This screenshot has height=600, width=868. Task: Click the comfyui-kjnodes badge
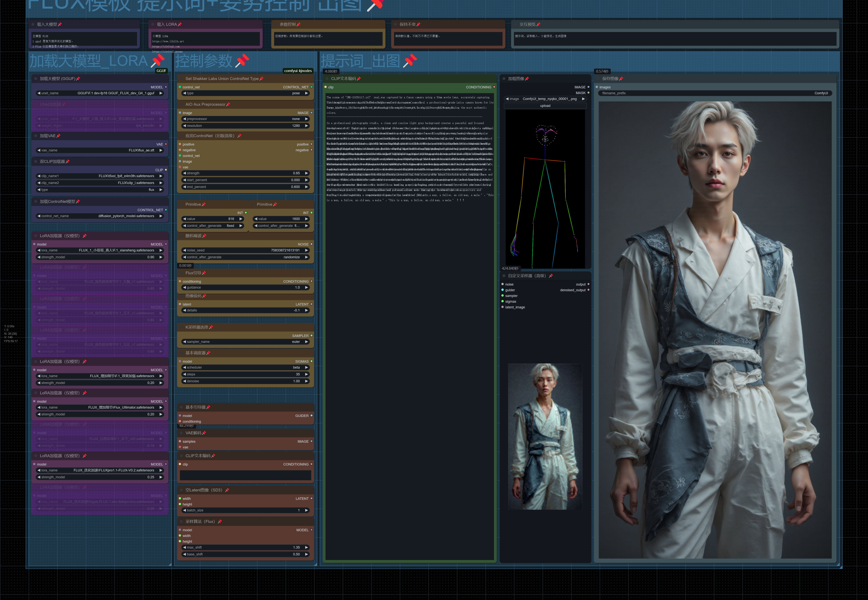pos(298,71)
